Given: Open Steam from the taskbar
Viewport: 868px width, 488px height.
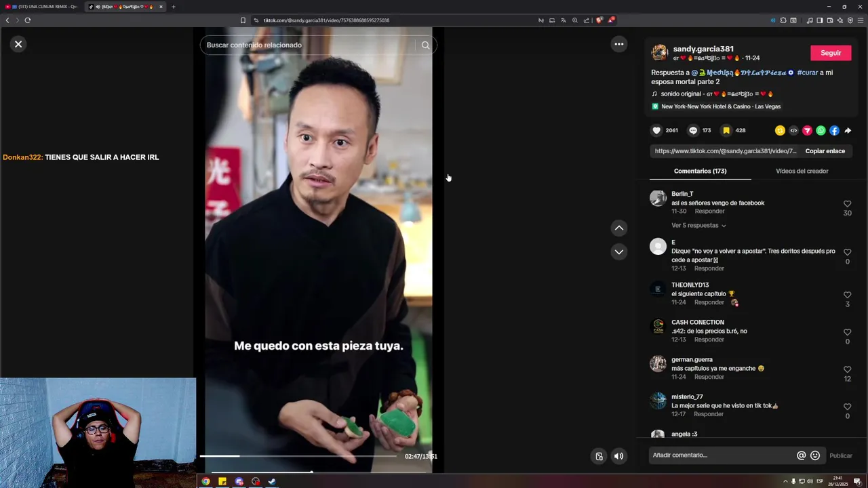Looking at the screenshot, I should [x=272, y=481].
